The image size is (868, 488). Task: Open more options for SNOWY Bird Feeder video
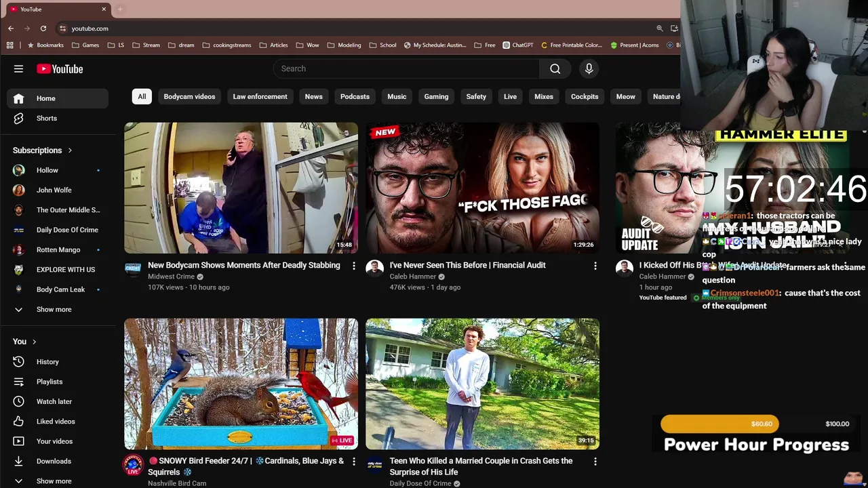pyautogui.click(x=353, y=462)
